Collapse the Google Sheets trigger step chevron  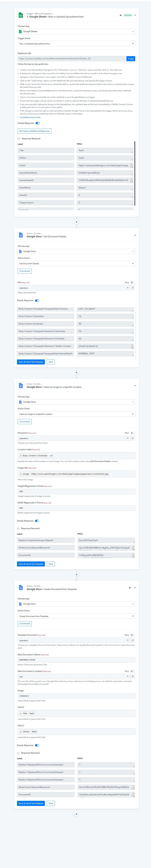pyautogui.click(x=135, y=15)
